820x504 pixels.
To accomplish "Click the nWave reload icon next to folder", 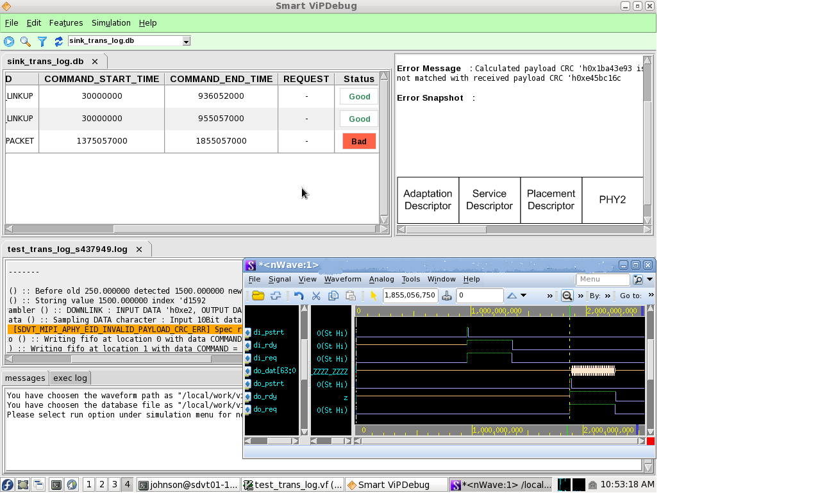I will pyautogui.click(x=276, y=296).
